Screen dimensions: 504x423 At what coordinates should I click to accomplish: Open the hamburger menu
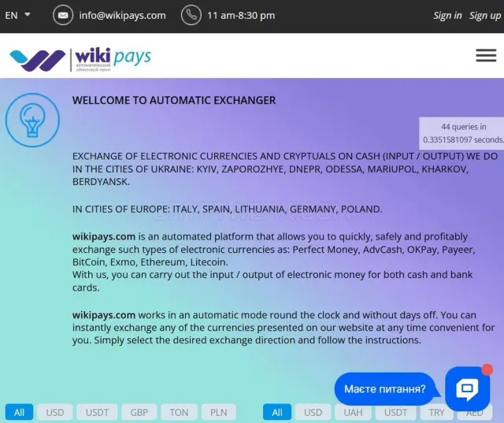pyautogui.click(x=486, y=55)
